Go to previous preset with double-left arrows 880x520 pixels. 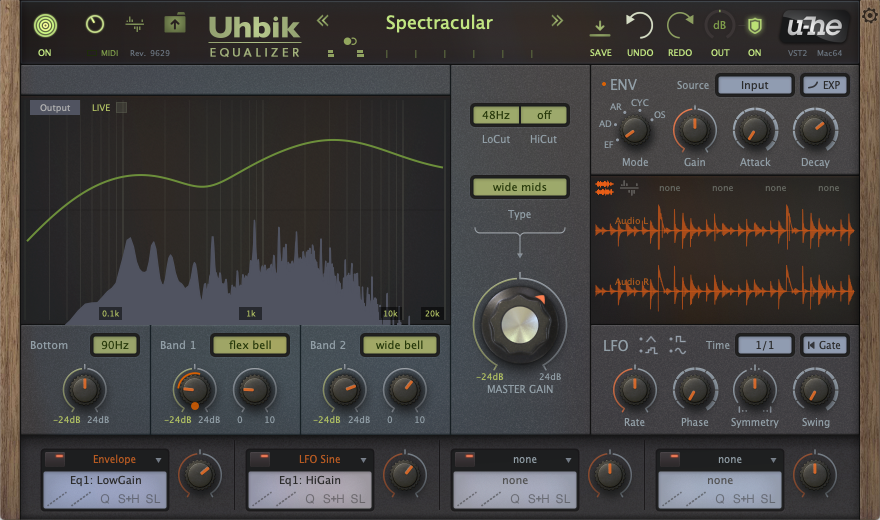pos(322,21)
